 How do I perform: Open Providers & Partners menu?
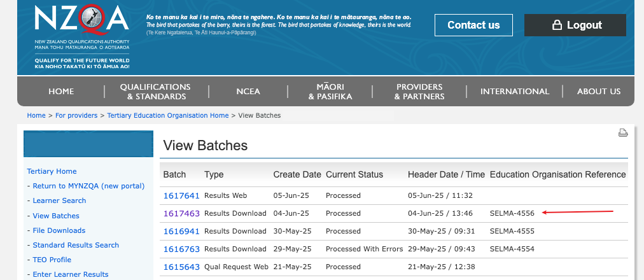pyautogui.click(x=419, y=92)
